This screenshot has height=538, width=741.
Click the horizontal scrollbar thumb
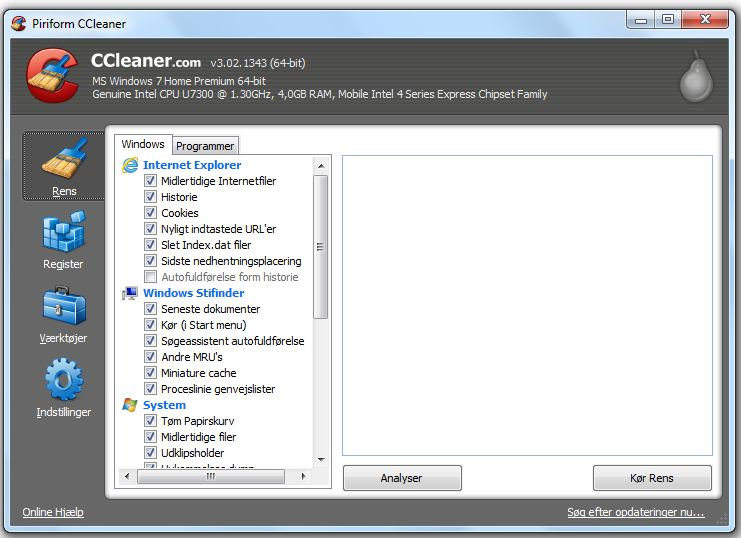pyautogui.click(x=211, y=477)
